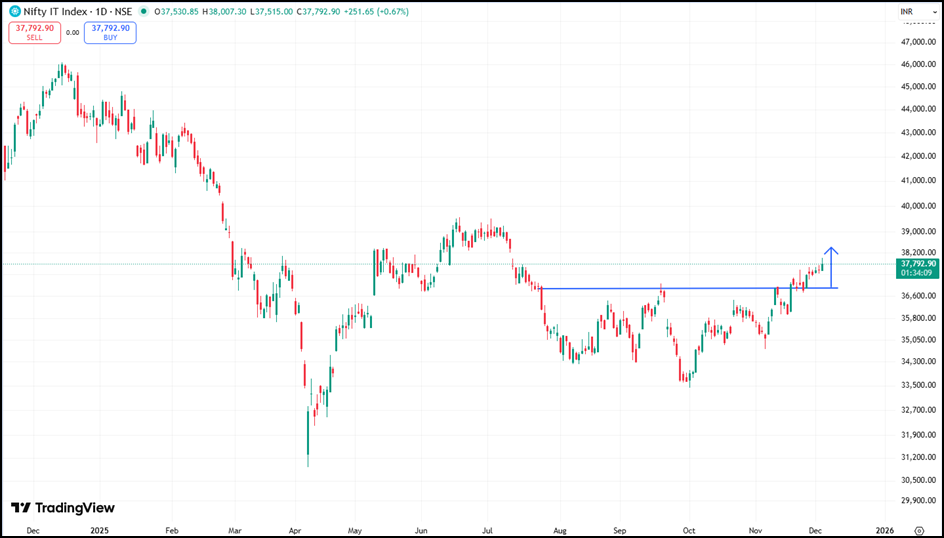Click the Aug time axis label
The width and height of the screenshot is (944, 538).
pyautogui.click(x=560, y=531)
